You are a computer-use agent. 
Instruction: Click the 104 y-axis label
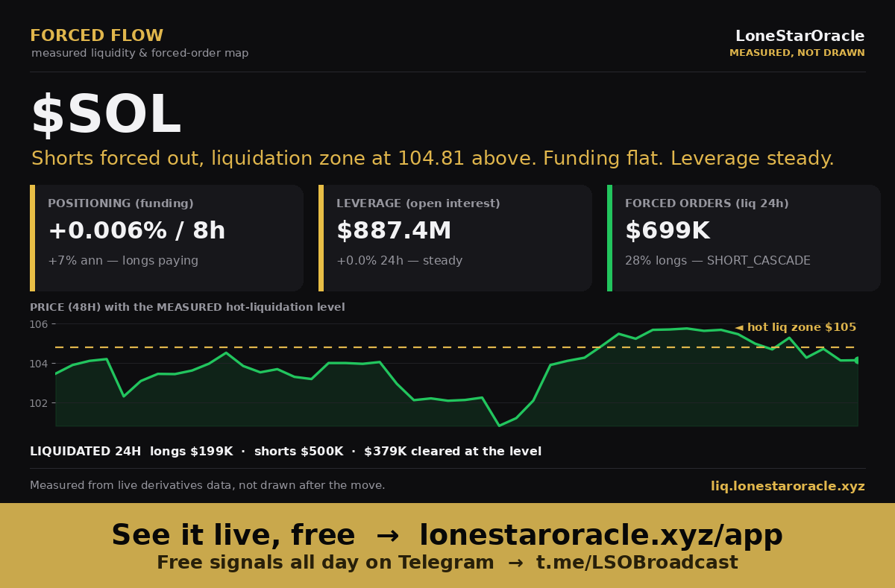tap(39, 364)
